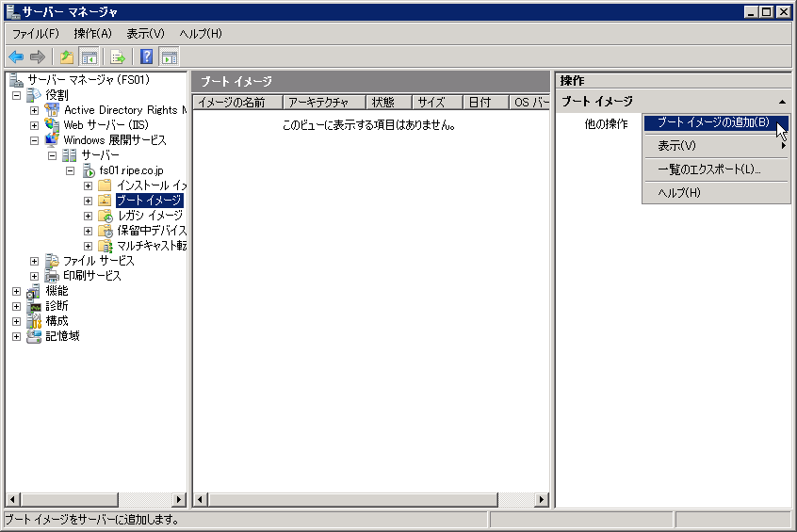The height and width of the screenshot is (532, 797).
Task: Maximize the サーバー マネージャ window
Action: click(x=767, y=11)
